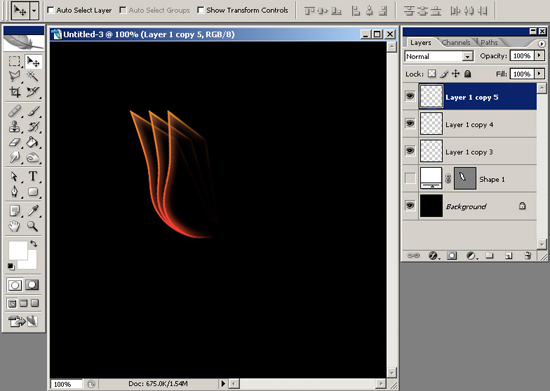Image resolution: width=550 pixels, height=391 pixels.
Task: Select the Clone Stamp tool
Action: (x=15, y=127)
